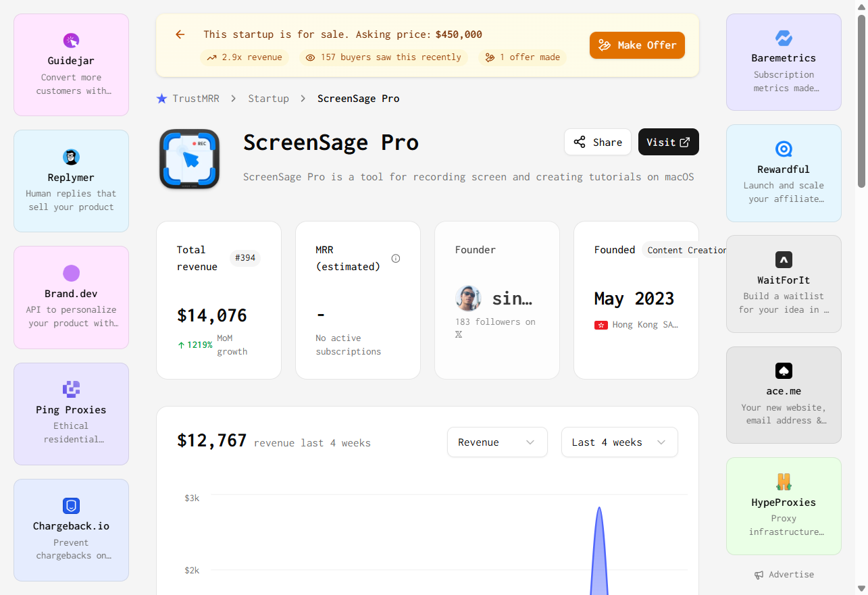868x595 pixels.
Task: Select the Ping Proxies pixel icon
Action: coord(71,388)
